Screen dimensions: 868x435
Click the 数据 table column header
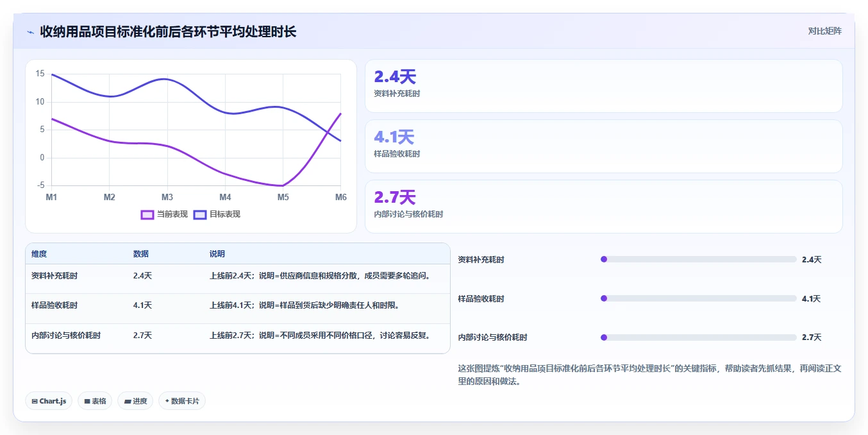click(141, 254)
